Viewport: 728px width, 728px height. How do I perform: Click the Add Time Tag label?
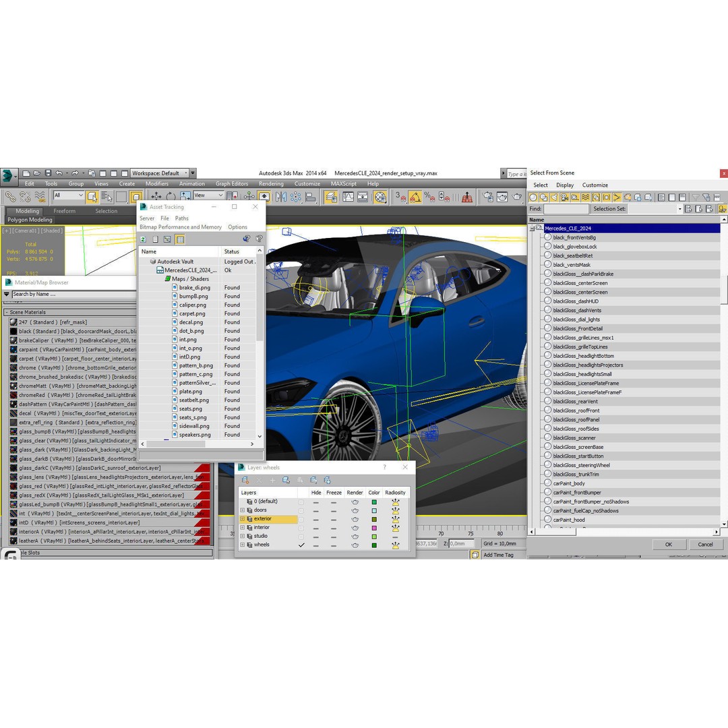(x=498, y=555)
